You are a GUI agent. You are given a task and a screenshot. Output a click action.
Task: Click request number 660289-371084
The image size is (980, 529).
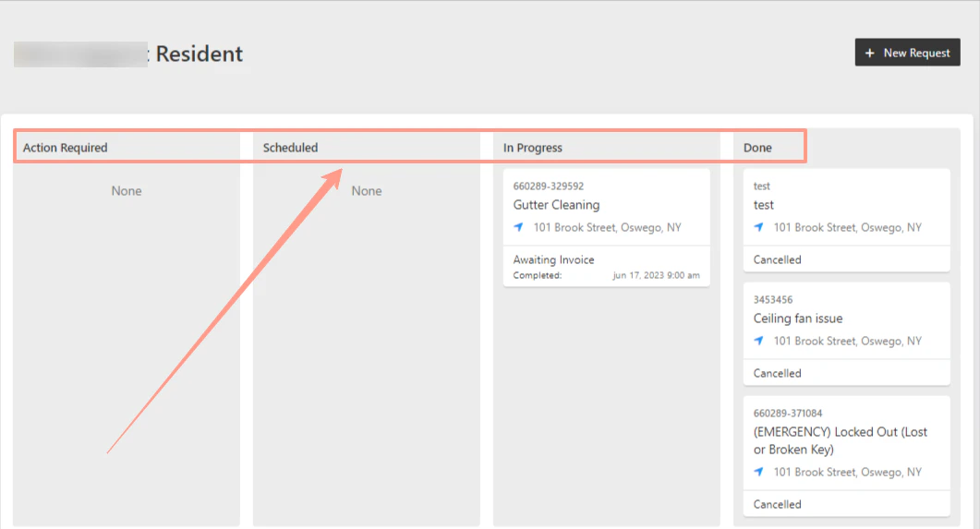tap(788, 414)
